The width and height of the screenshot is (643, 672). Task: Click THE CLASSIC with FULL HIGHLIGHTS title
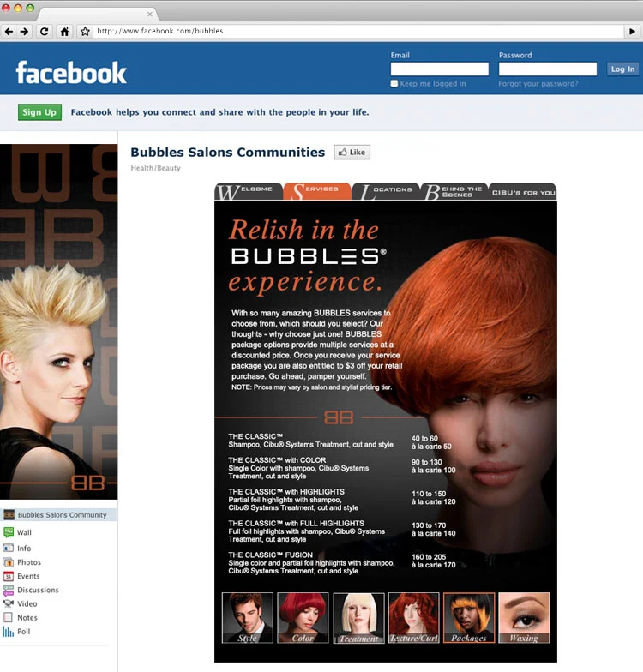click(x=297, y=523)
